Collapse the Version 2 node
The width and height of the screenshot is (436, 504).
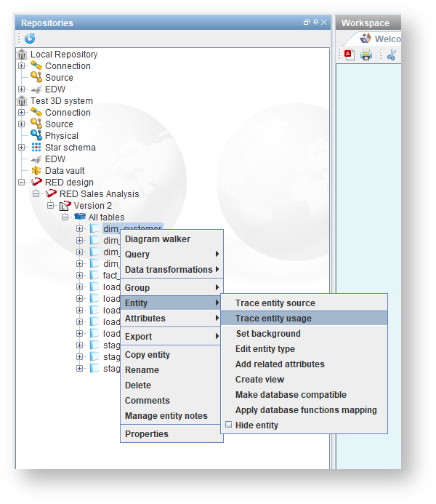click(x=50, y=205)
